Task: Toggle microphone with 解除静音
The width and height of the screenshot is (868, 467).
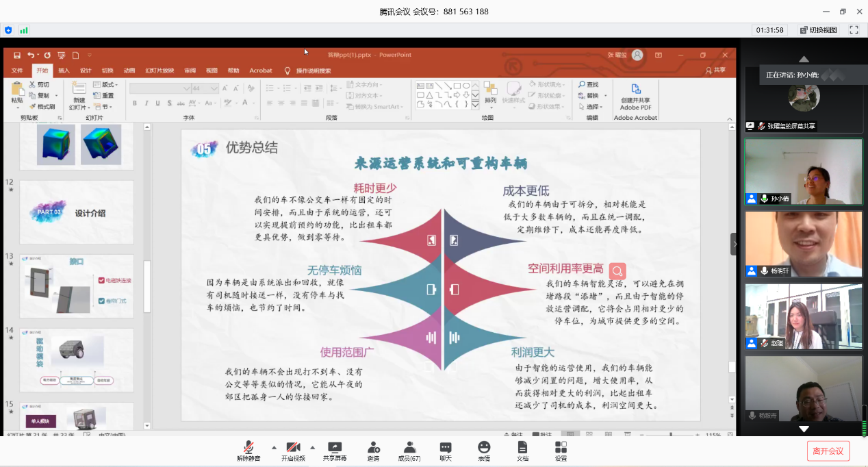Action: [x=248, y=449]
